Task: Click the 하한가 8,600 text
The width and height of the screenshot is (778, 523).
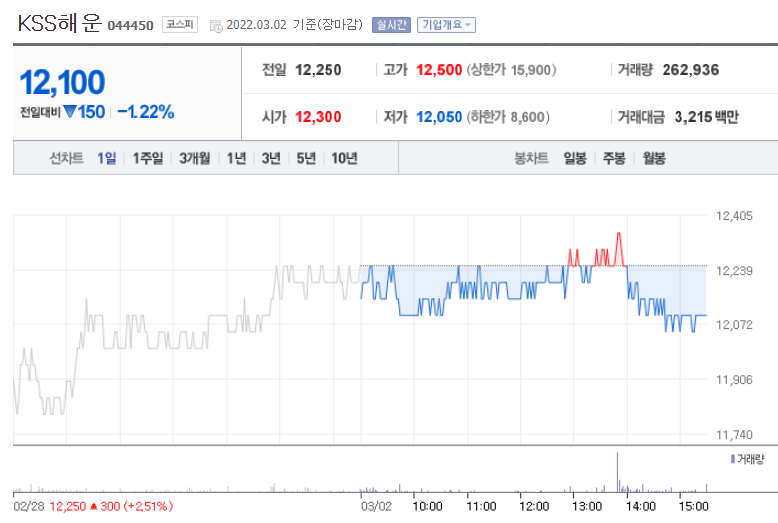Action: pyautogui.click(x=508, y=117)
